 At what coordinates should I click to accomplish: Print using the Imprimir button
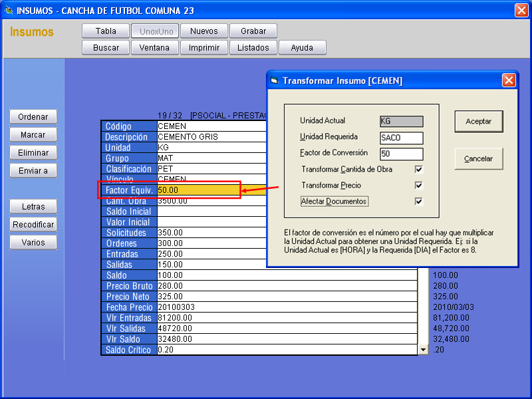pos(204,47)
